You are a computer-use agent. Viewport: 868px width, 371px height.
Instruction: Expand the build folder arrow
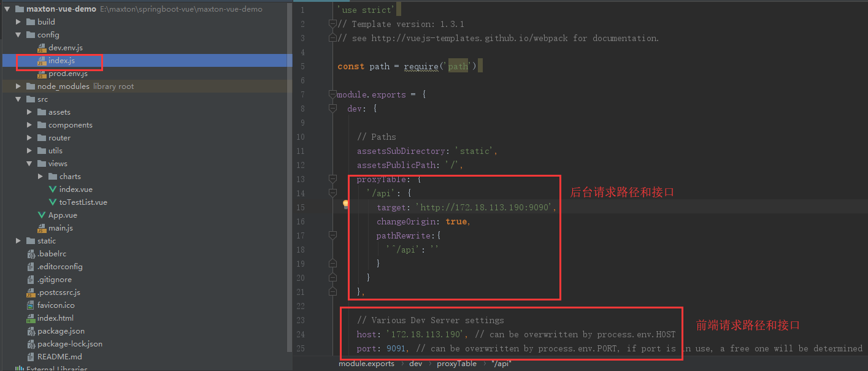click(x=18, y=22)
